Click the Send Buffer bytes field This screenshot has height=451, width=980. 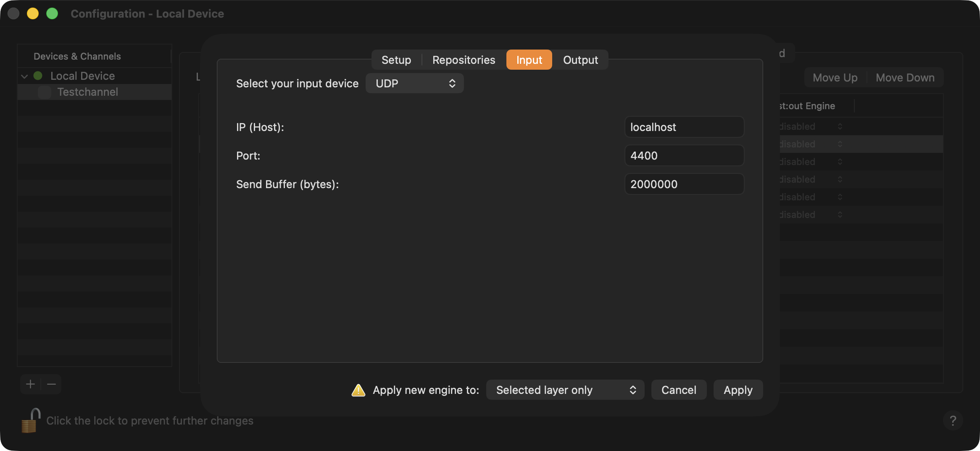684,184
